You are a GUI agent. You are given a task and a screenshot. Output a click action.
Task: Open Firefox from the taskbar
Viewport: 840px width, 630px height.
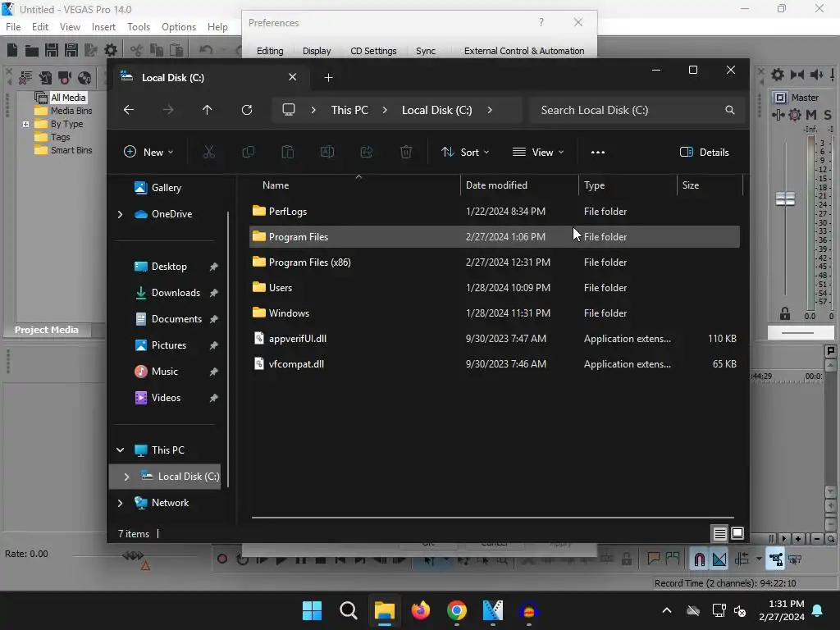click(421, 610)
